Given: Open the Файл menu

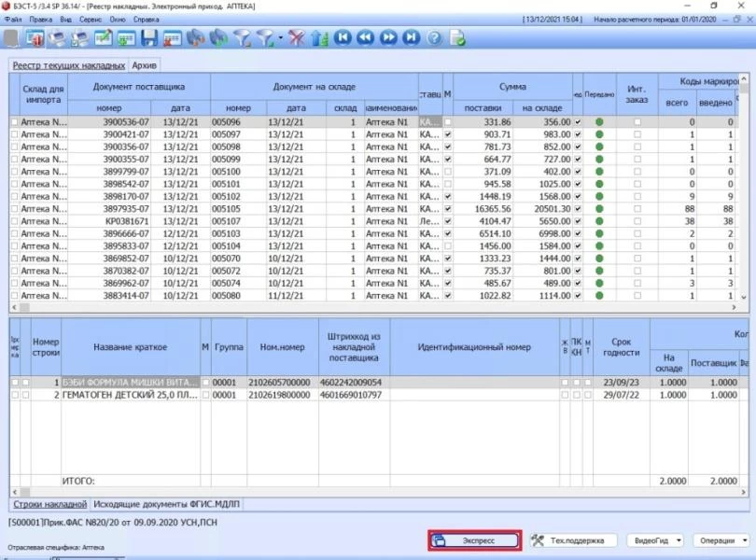Looking at the screenshot, I should 13,20.
